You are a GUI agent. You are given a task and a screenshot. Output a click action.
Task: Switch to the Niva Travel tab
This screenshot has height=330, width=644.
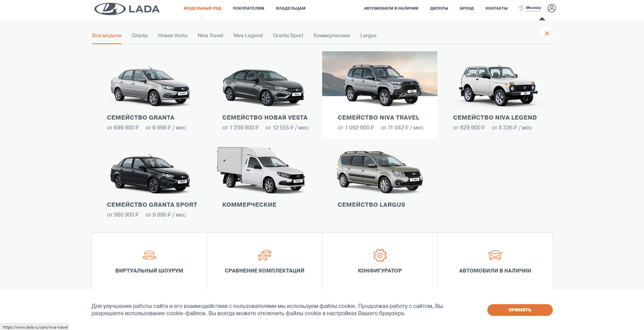point(210,35)
